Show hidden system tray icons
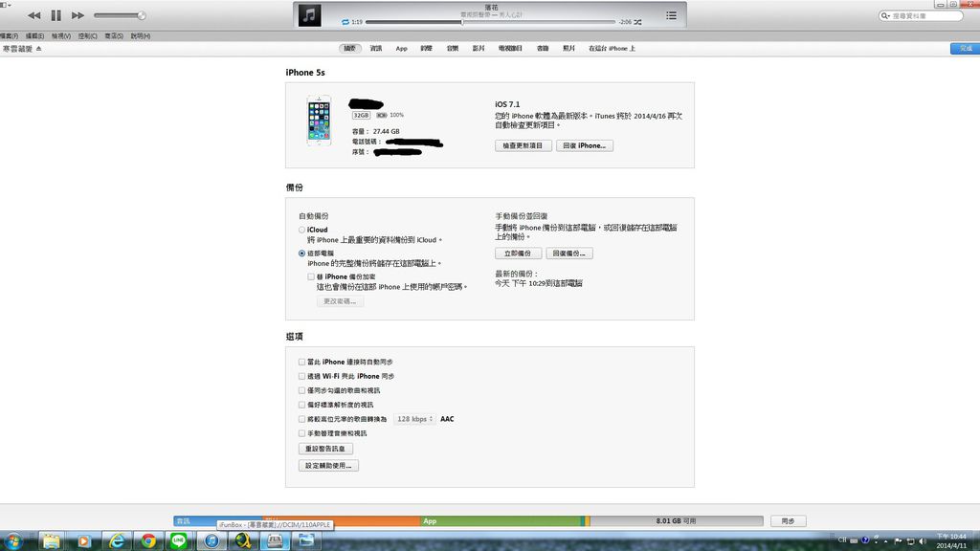Image resolution: width=980 pixels, height=551 pixels. (885, 541)
